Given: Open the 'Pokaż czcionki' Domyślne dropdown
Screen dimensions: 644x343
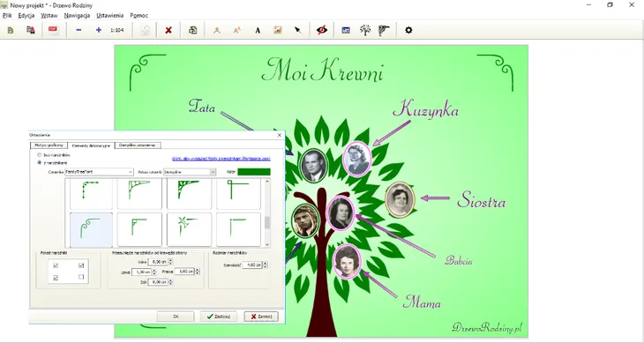Looking at the screenshot, I should (190, 172).
